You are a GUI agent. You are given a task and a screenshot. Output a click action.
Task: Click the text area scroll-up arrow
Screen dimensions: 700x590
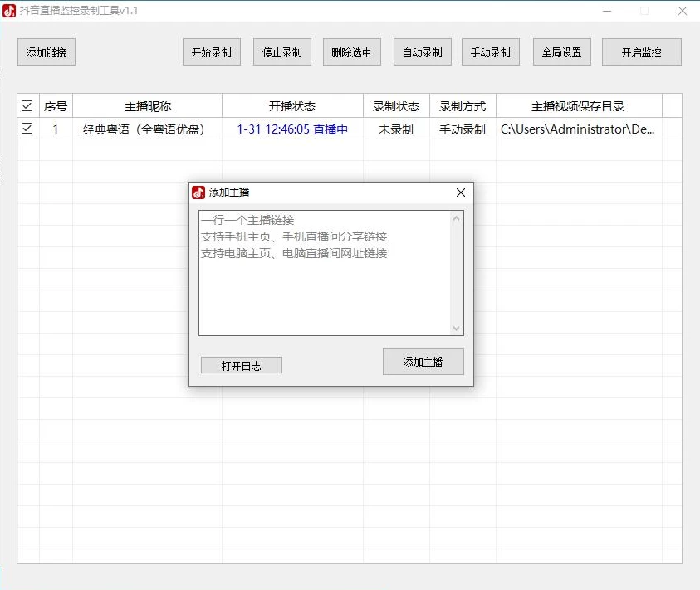click(456, 219)
